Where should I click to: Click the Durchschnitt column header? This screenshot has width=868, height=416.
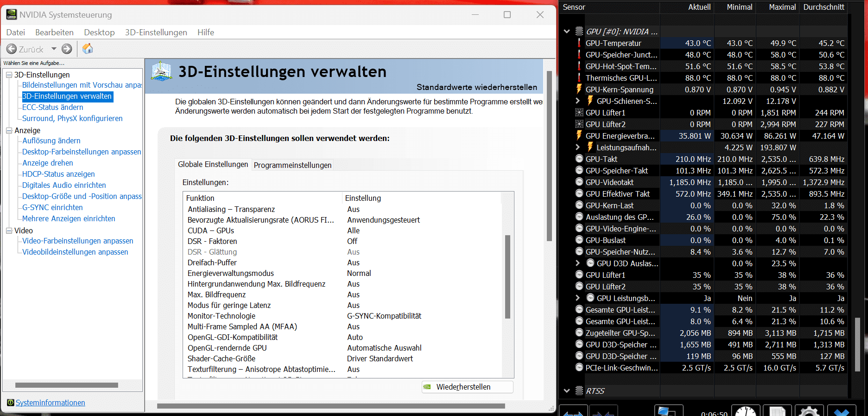coord(824,7)
